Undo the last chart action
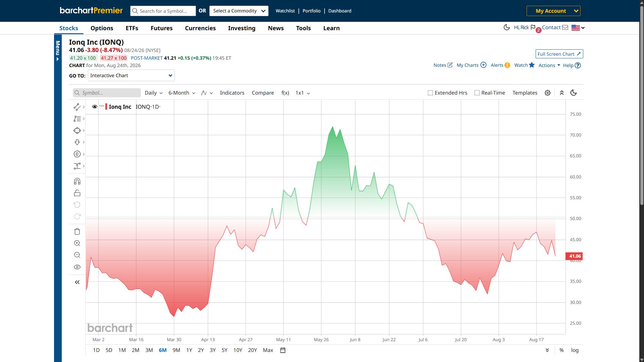Screen dimensions: 644x362 [77, 205]
